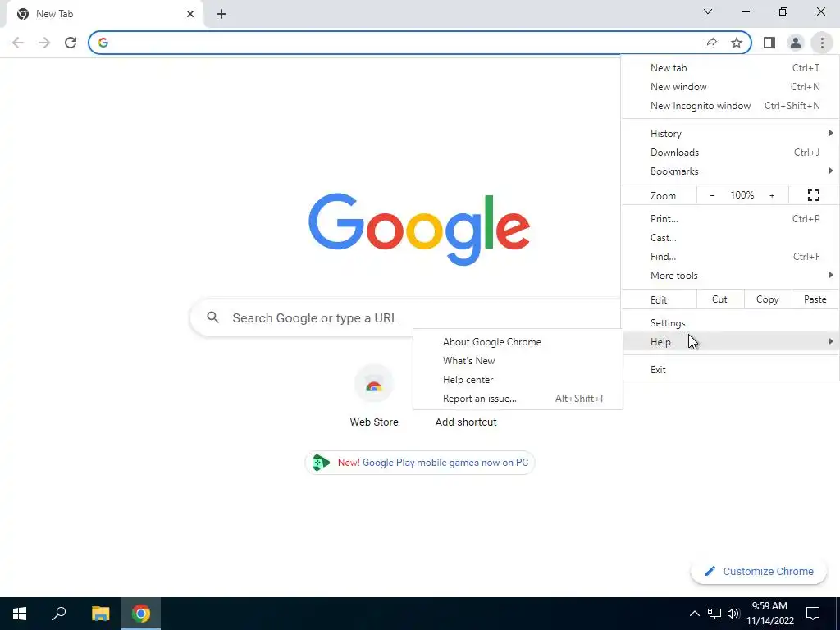Decrease zoom with the minus button
This screenshot has width=840, height=630.
pos(712,195)
